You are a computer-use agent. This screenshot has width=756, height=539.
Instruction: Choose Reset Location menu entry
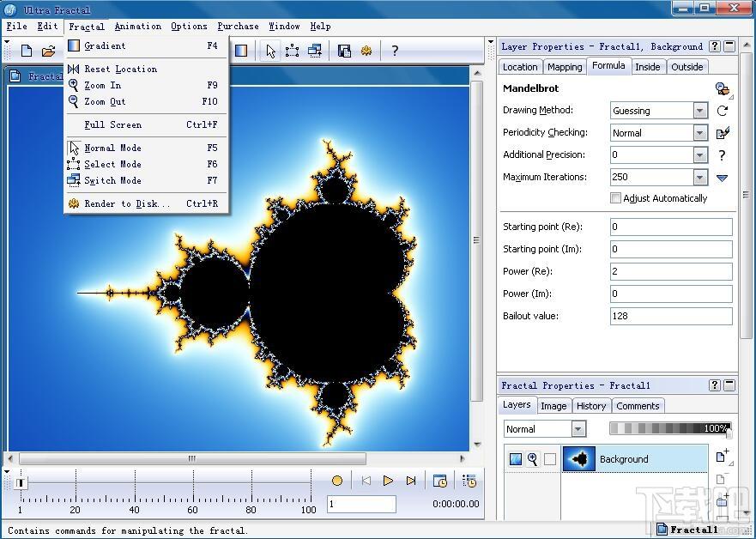145,69
